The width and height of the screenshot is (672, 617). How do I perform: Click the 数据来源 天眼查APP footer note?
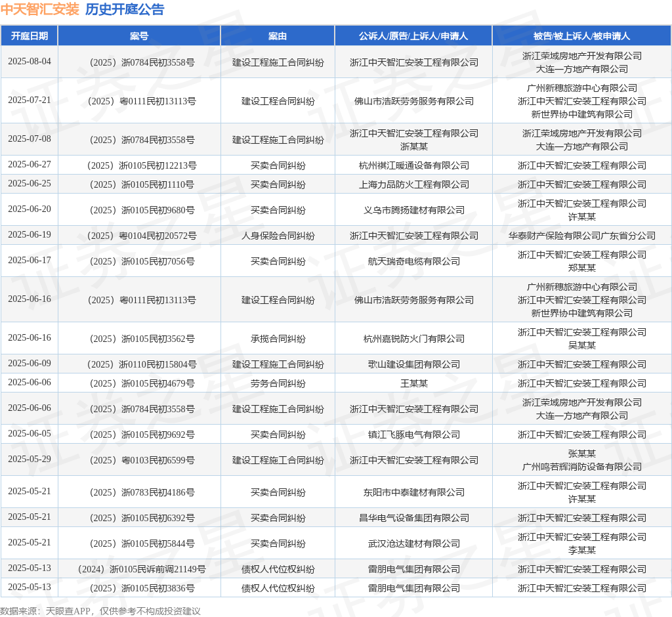(100, 611)
